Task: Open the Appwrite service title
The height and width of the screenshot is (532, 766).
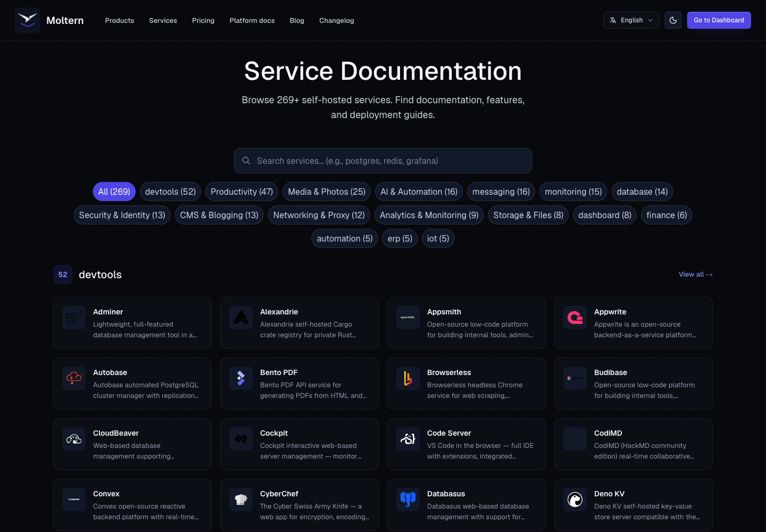Action: point(610,312)
